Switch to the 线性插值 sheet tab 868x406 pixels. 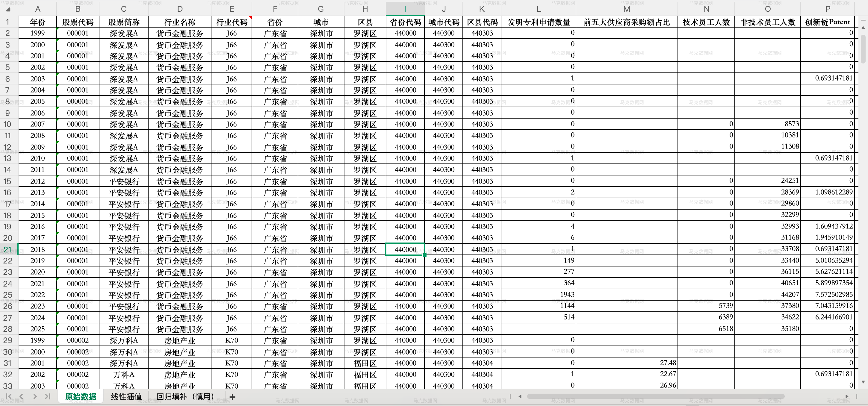click(126, 396)
